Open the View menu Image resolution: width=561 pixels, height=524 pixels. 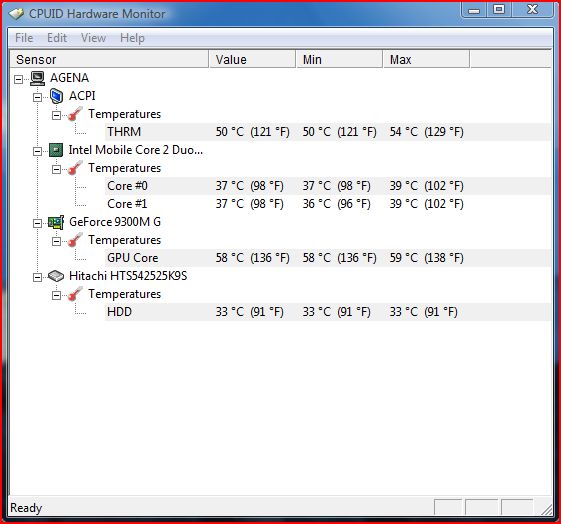93,38
